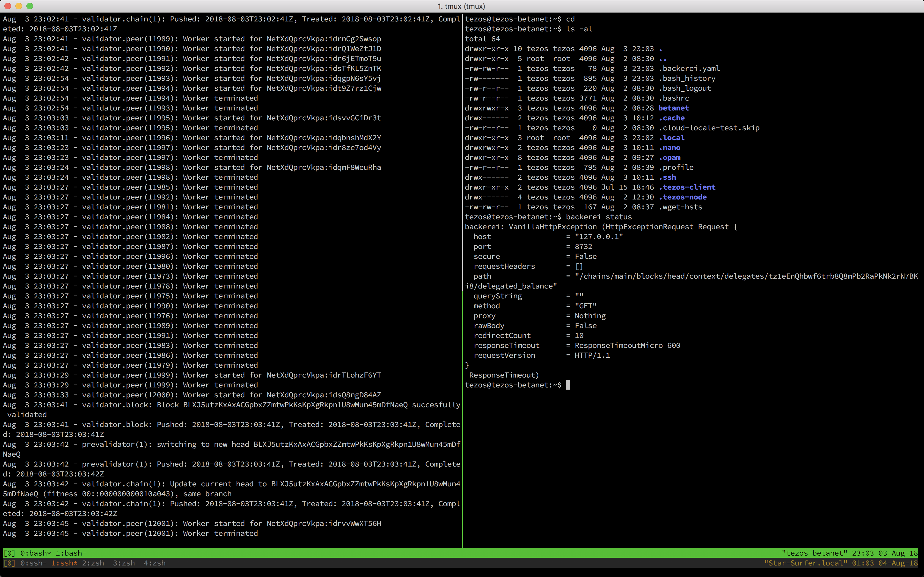This screenshot has height=577, width=924.
Task: Click the tmux window title bar text
Action: 461,6
